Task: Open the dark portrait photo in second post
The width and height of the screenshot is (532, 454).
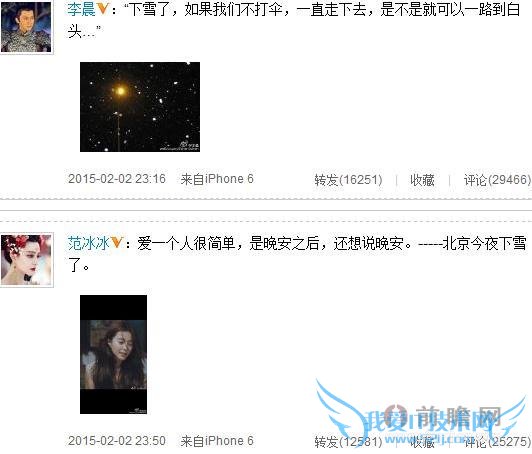Action: pos(113,354)
